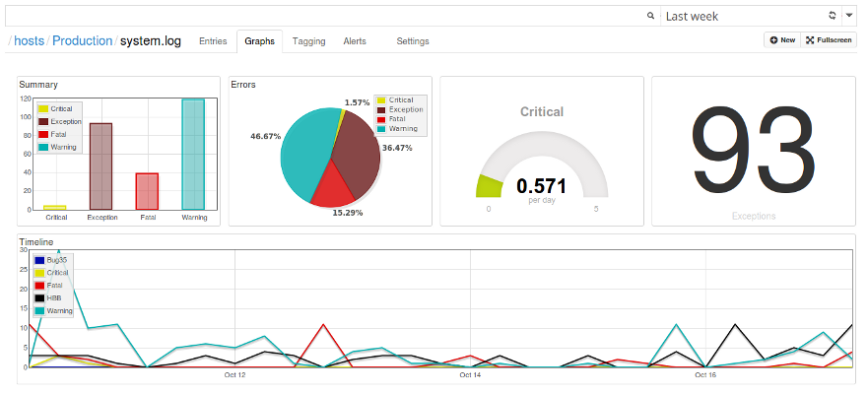
Task: Click the refresh icon in time range
Action: click(833, 17)
